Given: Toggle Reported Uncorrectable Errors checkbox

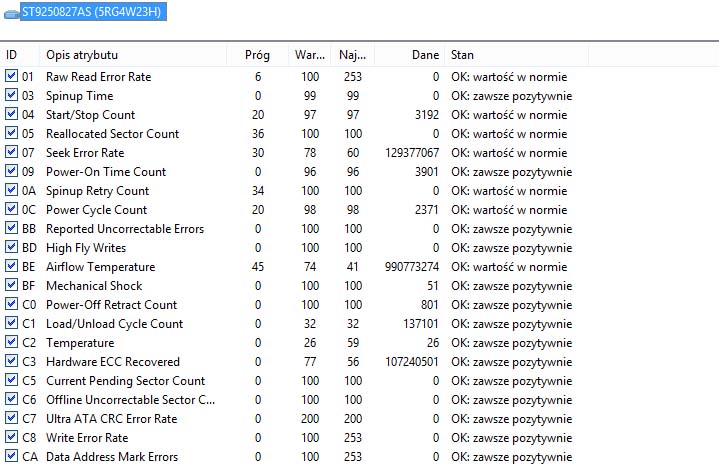Looking at the screenshot, I should [x=11, y=228].
